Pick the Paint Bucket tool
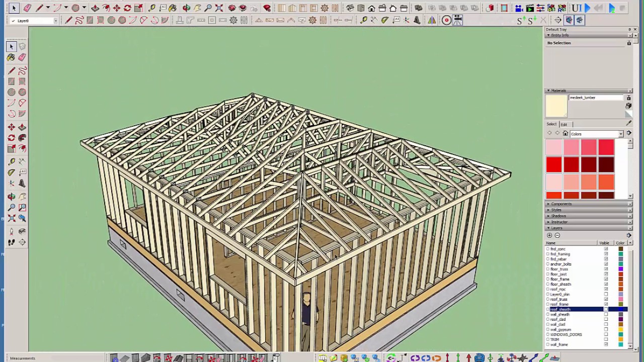644x362 pixels. (11, 58)
